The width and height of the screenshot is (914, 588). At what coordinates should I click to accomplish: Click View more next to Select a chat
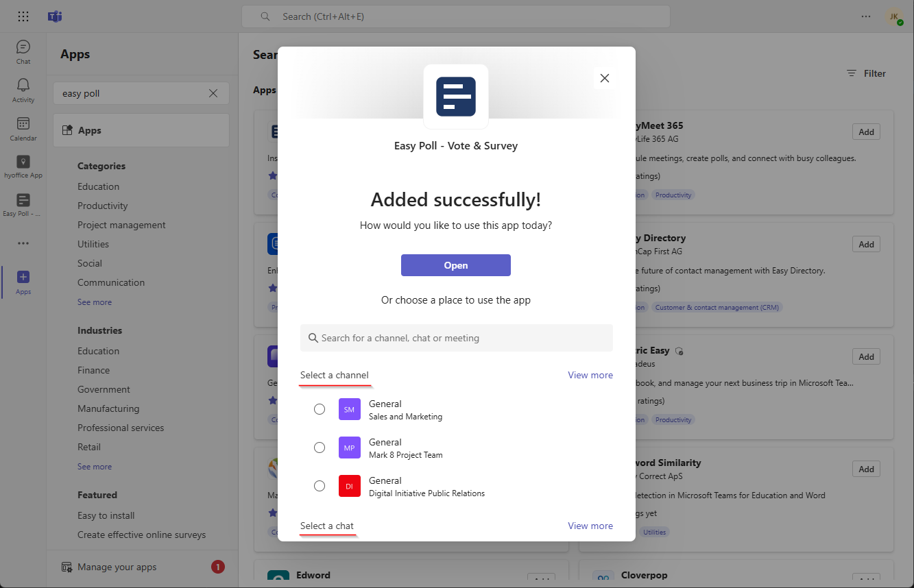click(x=590, y=526)
